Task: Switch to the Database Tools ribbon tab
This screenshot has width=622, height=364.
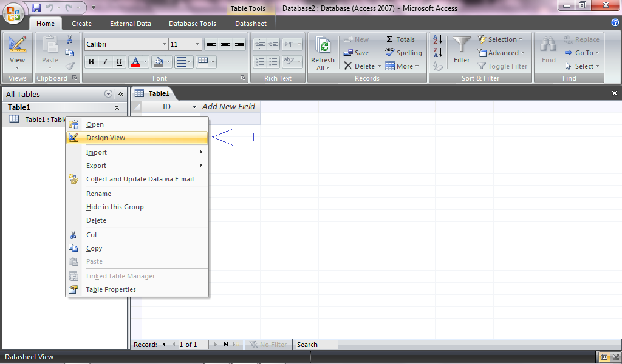Action: click(x=193, y=24)
